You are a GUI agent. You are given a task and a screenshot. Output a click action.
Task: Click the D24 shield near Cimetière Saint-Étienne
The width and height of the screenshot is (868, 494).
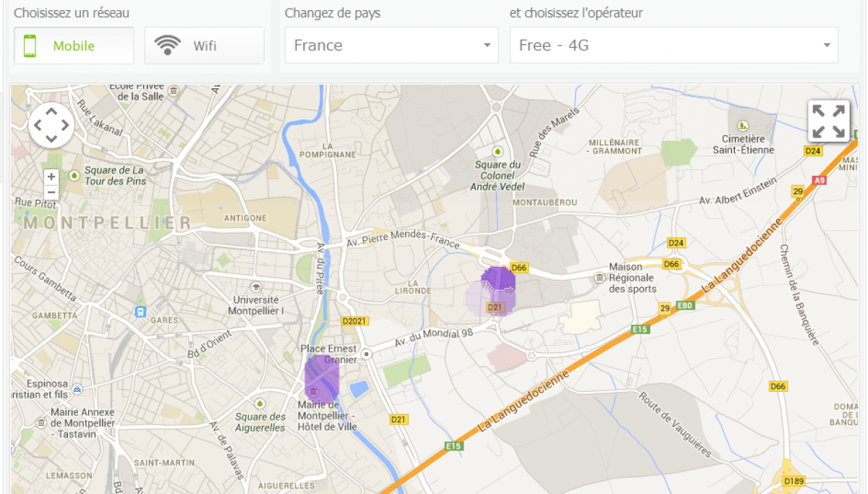[814, 151]
